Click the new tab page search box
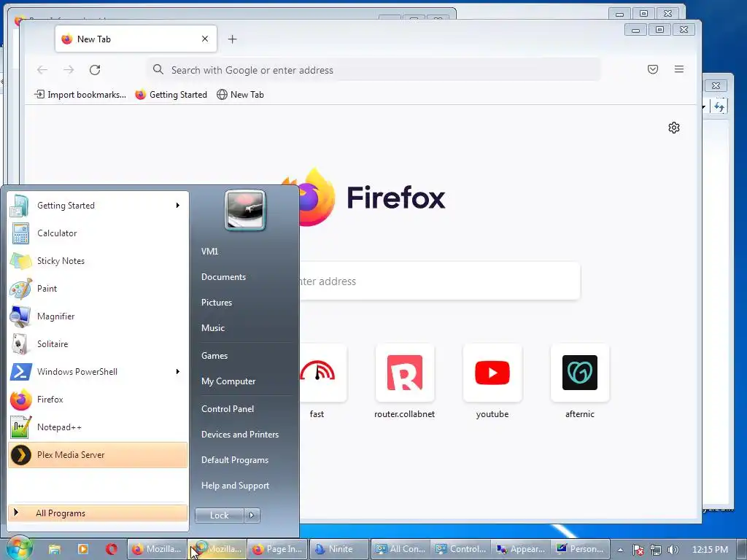This screenshot has height=560, width=747. tap(438, 281)
